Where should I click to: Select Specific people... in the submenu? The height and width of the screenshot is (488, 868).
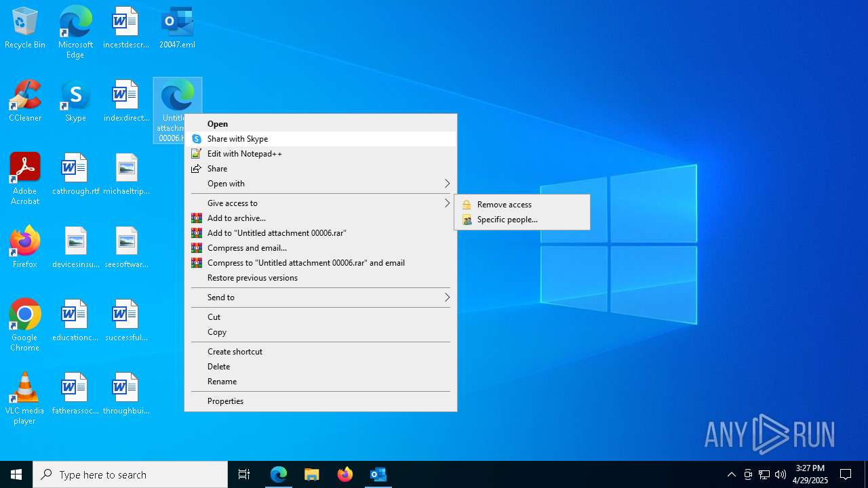pyautogui.click(x=522, y=220)
